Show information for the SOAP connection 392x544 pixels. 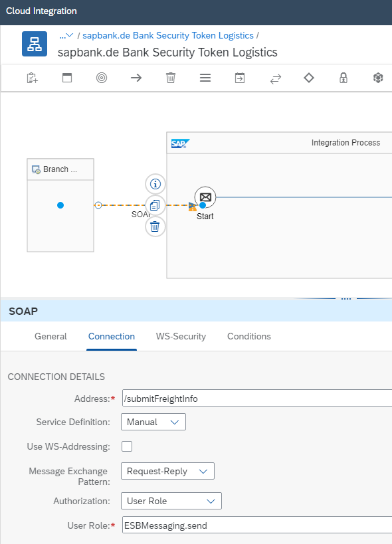155,184
